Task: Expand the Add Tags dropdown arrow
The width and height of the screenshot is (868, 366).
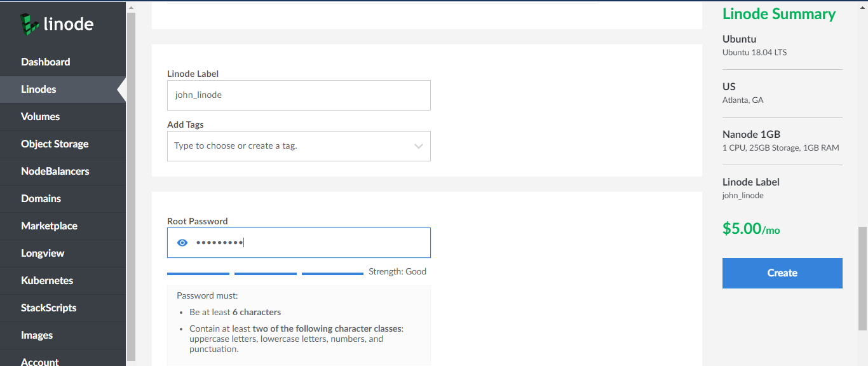Action: pyautogui.click(x=418, y=146)
